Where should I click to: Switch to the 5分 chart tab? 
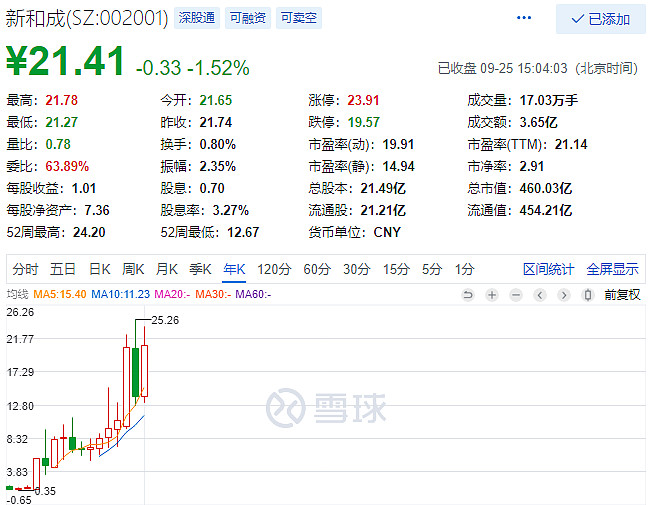click(432, 269)
